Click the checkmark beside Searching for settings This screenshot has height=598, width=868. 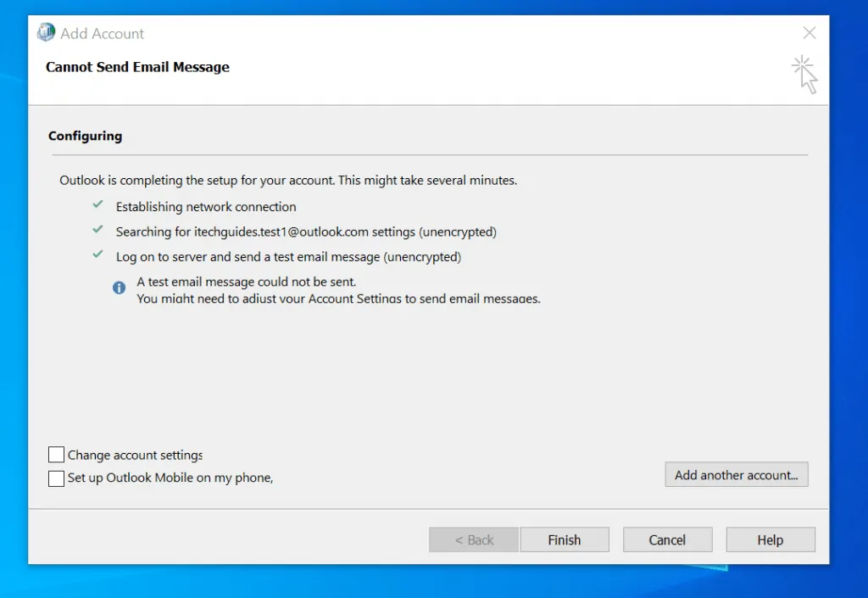click(98, 230)
